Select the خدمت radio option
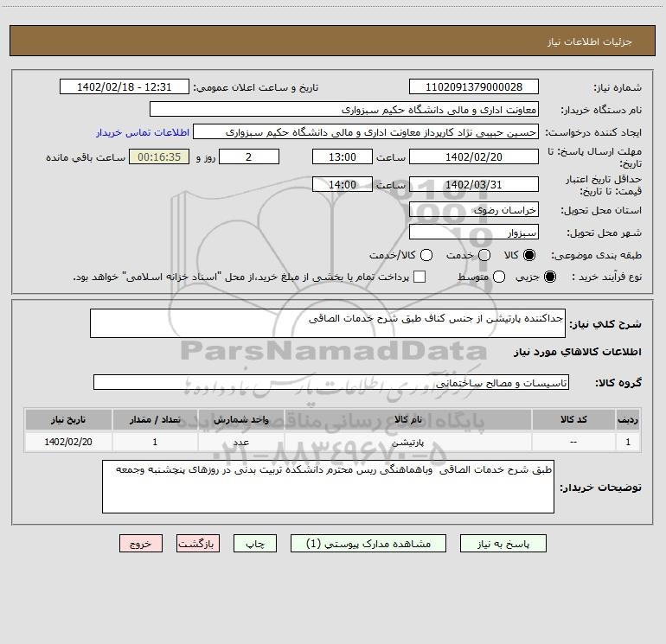666x644 pixels. click(x=484, y=255)
